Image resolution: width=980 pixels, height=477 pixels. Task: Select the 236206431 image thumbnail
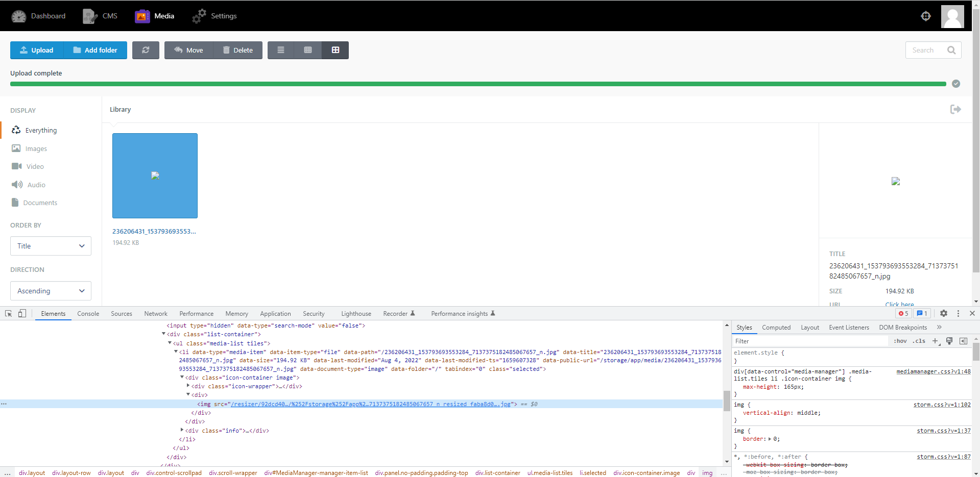click(155, 175)
